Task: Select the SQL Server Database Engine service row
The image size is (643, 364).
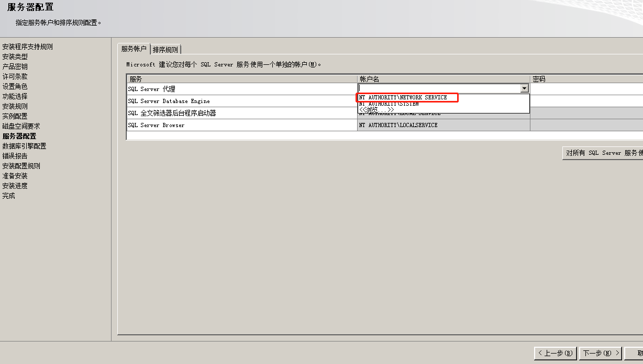Action: point(242,101)
